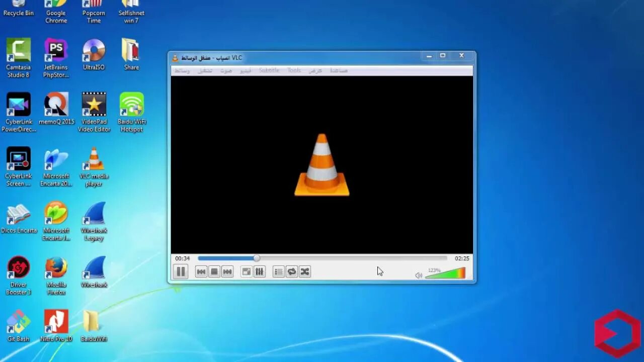
Task: Open the Subtitle menu
Action: 269,70
